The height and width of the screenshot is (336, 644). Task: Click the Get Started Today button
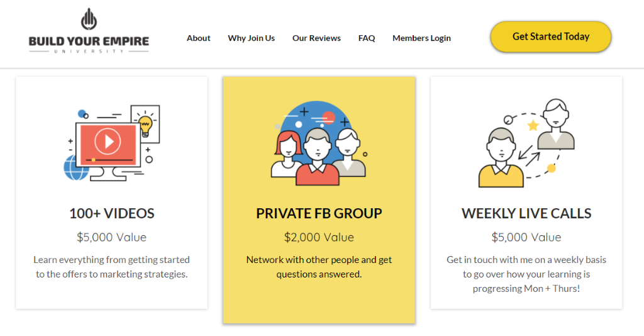[x=551, y=36]
